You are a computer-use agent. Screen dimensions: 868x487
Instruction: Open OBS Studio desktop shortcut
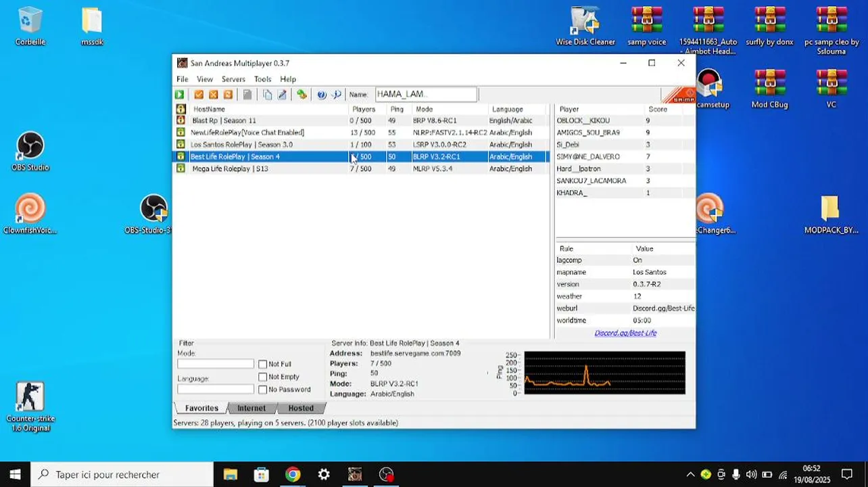pos(30,152)
